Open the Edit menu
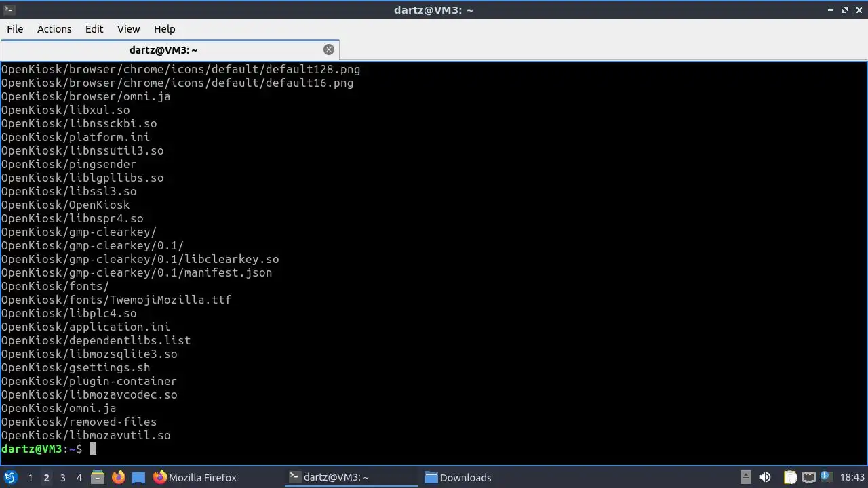The width and height of the screenshot is (868, 488). pyautogui.click(x=94, y=29)
